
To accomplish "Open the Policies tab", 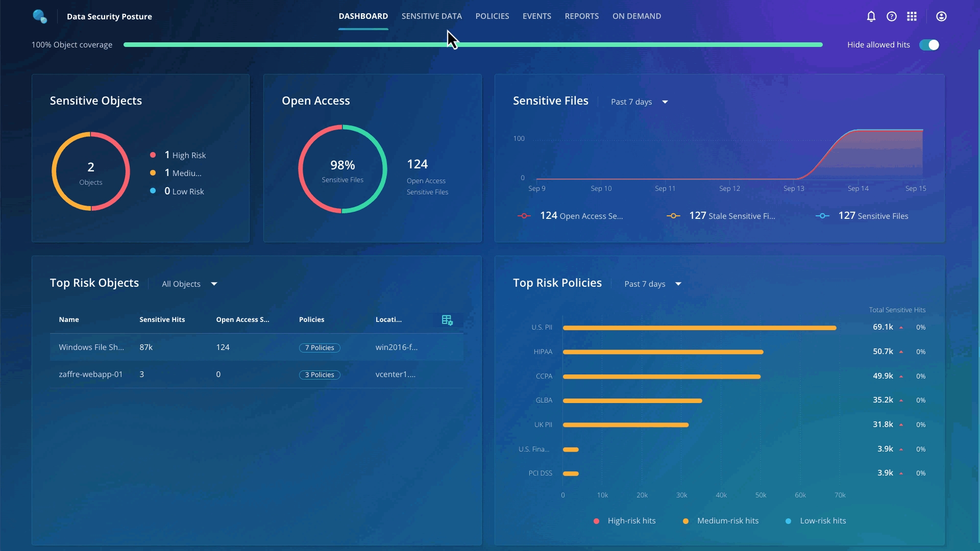I will point(492,16).
